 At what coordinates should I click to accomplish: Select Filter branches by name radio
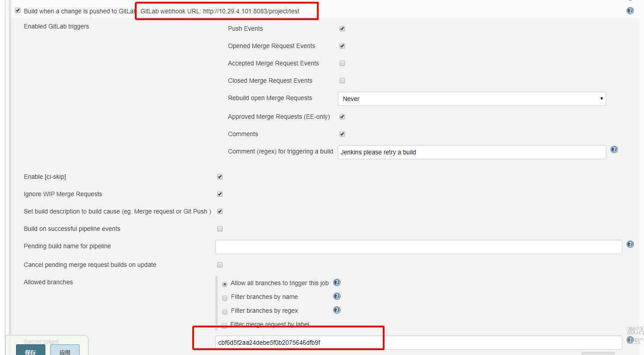pos(225,298)
